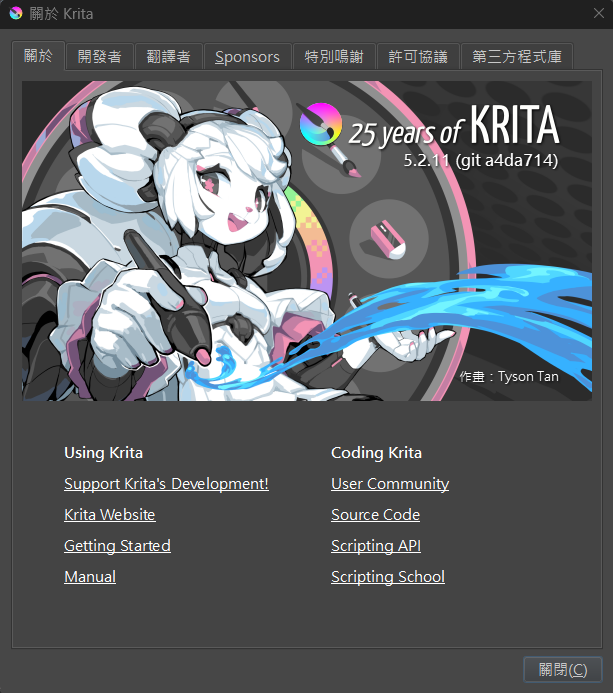Image resolution: width=613 pixels, height=693 pixels.
Task: Visit the User Community link
Action: (x=390, y=484)
